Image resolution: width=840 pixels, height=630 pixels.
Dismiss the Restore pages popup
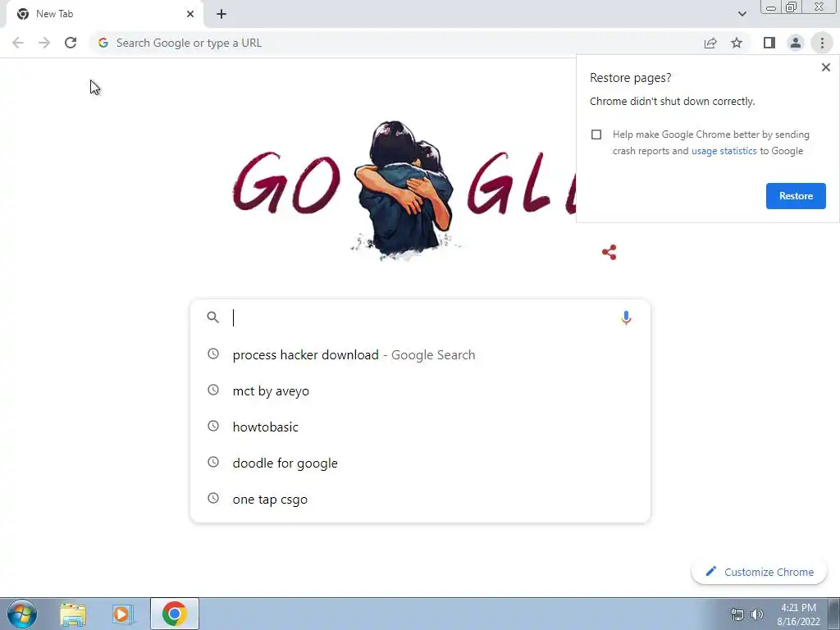click(826, 67)
